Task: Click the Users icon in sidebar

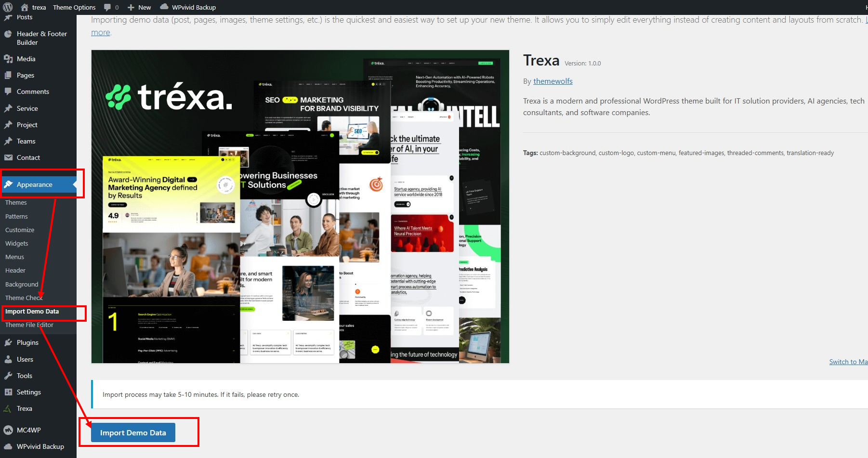Action: coord(8,359)
